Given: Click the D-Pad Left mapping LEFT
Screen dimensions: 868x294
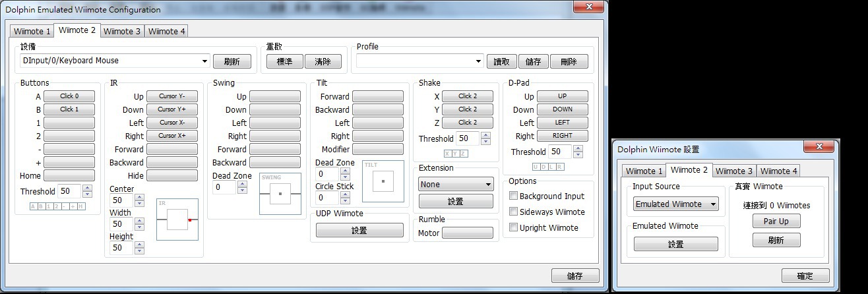Looking at the screenshot, I should 563,123.
